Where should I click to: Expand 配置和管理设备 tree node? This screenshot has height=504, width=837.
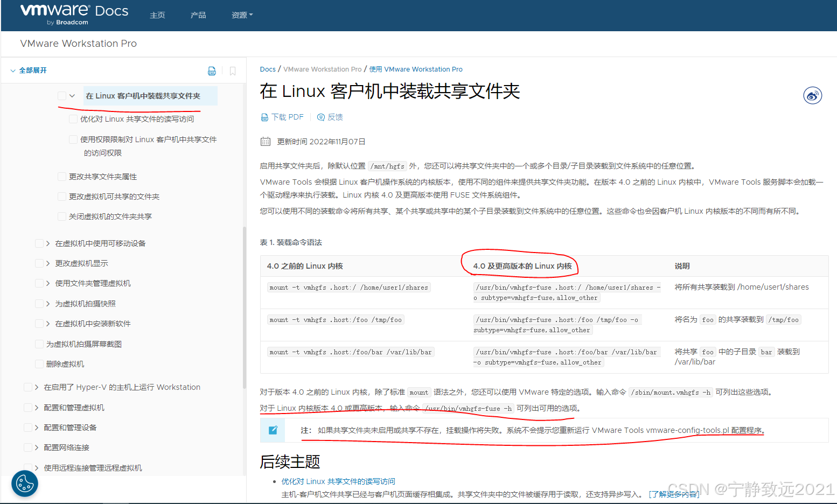(x=37, y=428)
